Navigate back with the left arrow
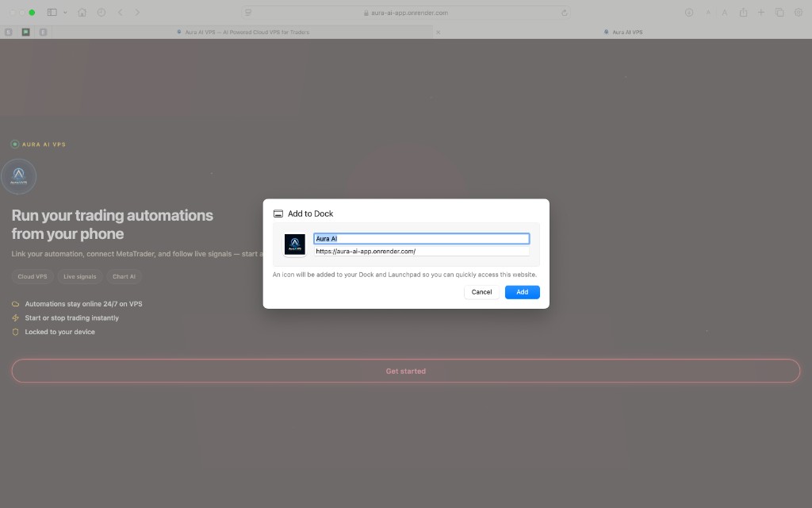Image resolution: width=812 pixels, height=508 pixels. click(121, 13)
